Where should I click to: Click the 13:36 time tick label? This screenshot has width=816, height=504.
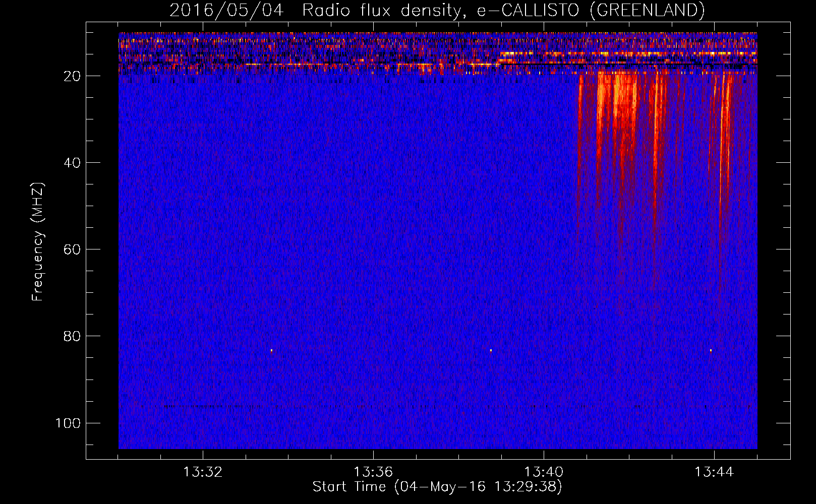point(373,472)
